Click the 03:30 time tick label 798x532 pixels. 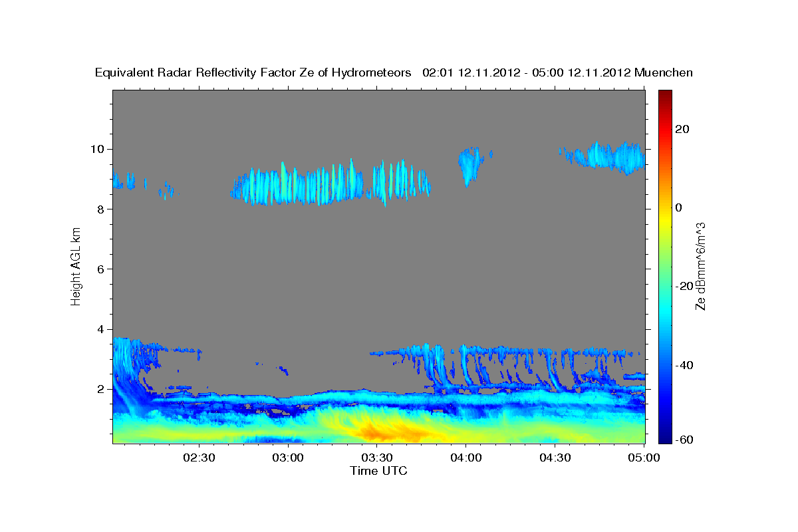tap(377, 458)
